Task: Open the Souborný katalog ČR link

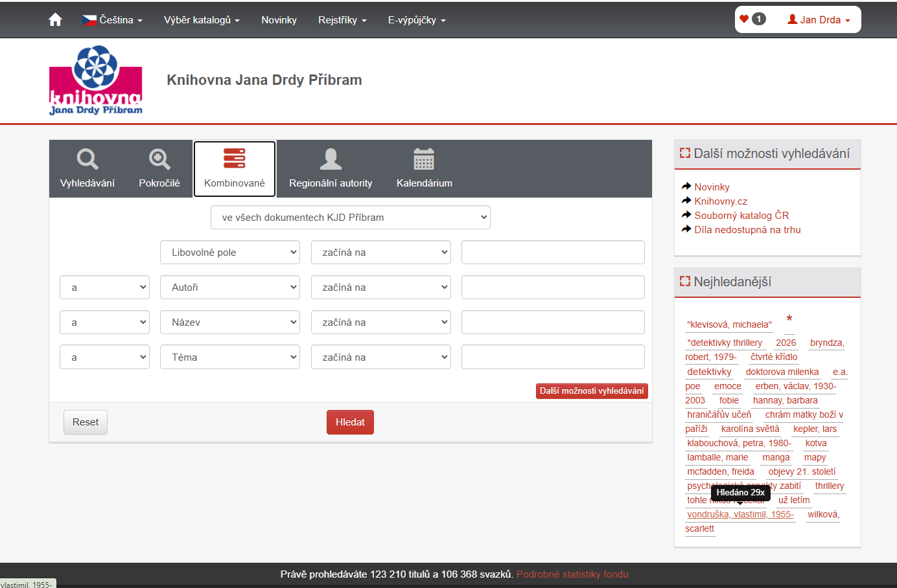Action: pyautogui.click(x=741, y=216)
